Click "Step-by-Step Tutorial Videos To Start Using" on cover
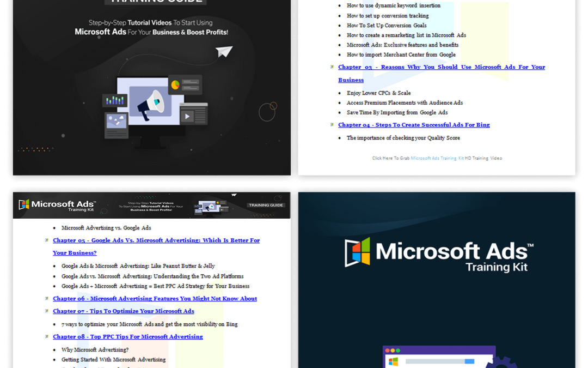Image resolution: width=588 pixels, height=368 pixels. (151, 22)
